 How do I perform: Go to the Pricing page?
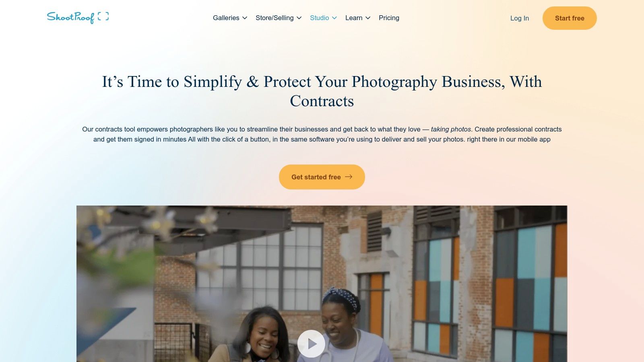[x=389, y=18]
